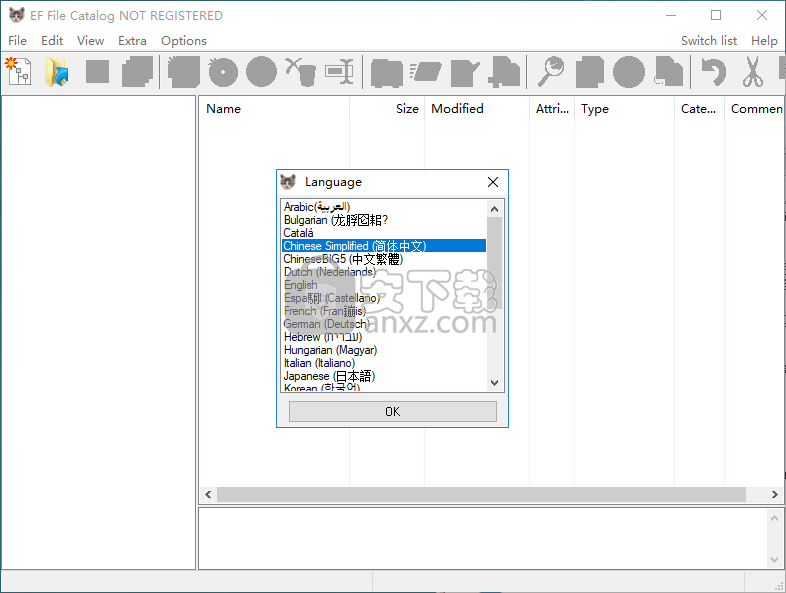This screenshot has height=593, width=786.
Task: Select Hebrew language entry
Action: pyautogui.click(x=383, y=337)
